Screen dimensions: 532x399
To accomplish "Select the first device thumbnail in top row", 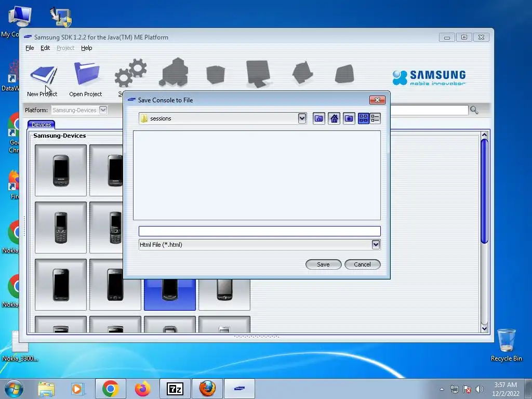I will click(61, 170).
